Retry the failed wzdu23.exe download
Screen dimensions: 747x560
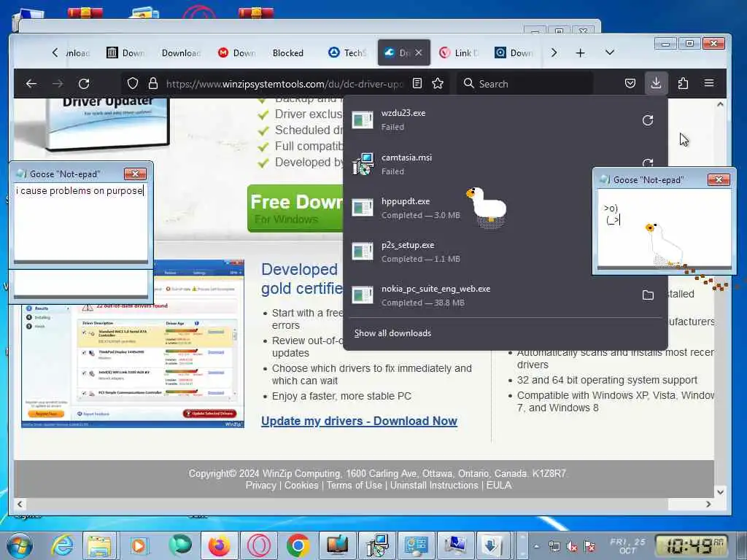648,120
